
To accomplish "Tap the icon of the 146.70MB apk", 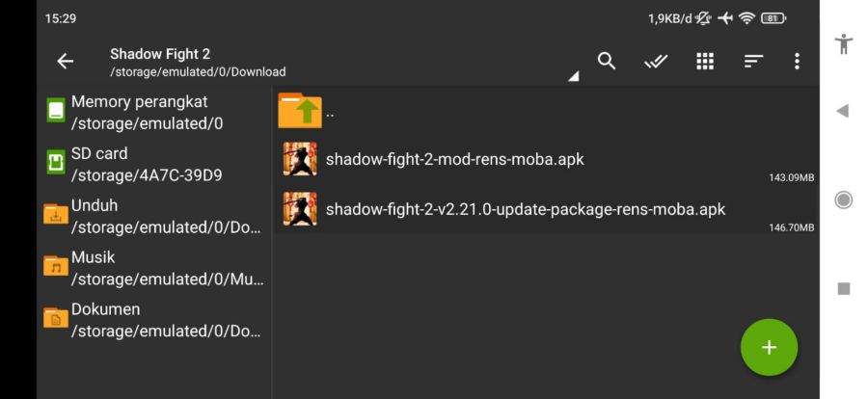I will 300,209.
